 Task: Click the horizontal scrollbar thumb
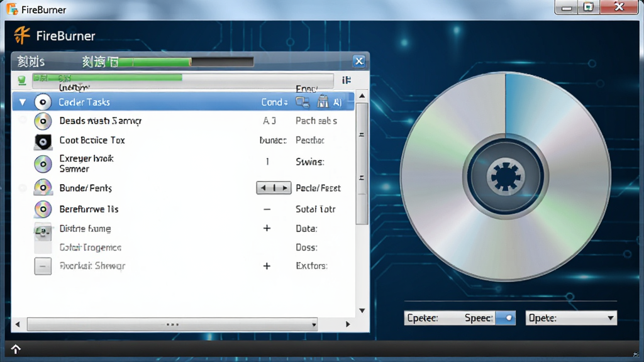tap(172, 324)
